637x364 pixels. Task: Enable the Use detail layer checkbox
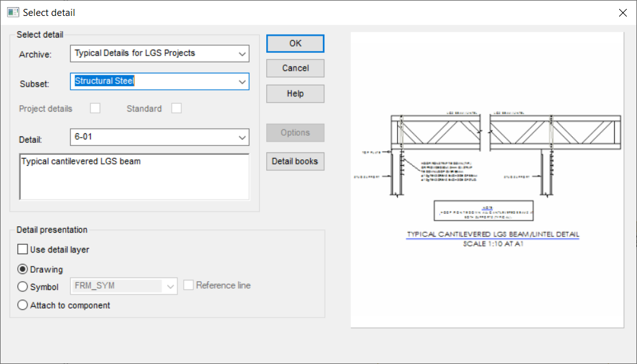coord(23,249)
